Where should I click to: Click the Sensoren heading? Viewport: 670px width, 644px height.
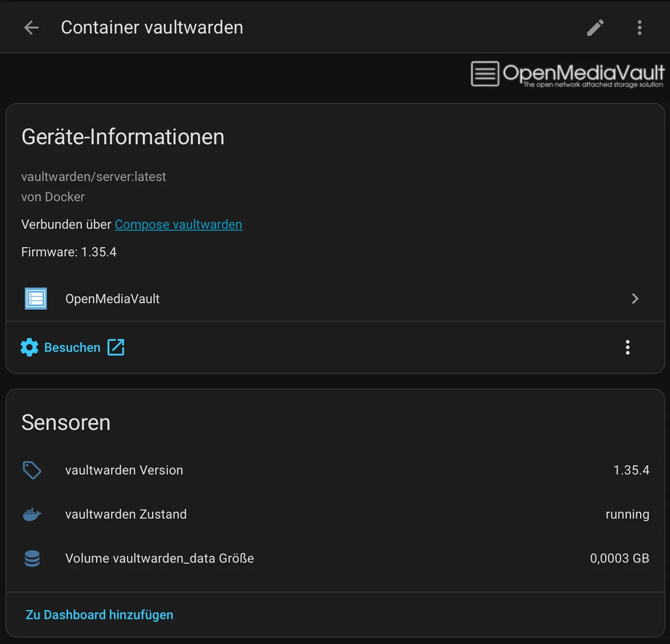[66, 422]
